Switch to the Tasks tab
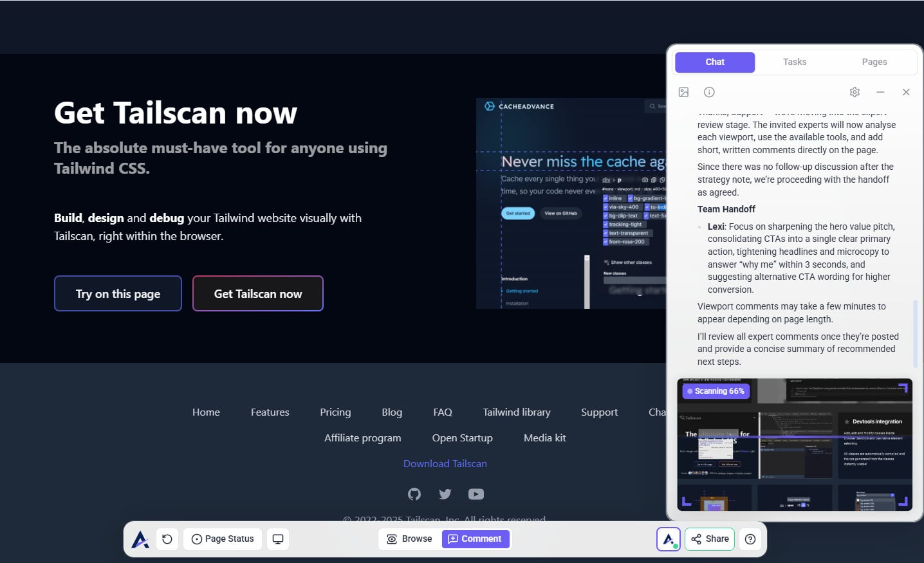 795,62
